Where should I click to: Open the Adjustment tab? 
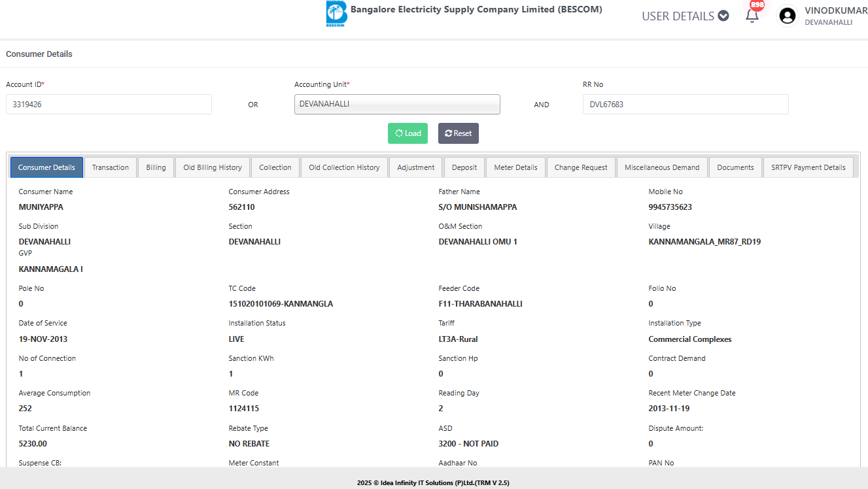coord(416,167)
